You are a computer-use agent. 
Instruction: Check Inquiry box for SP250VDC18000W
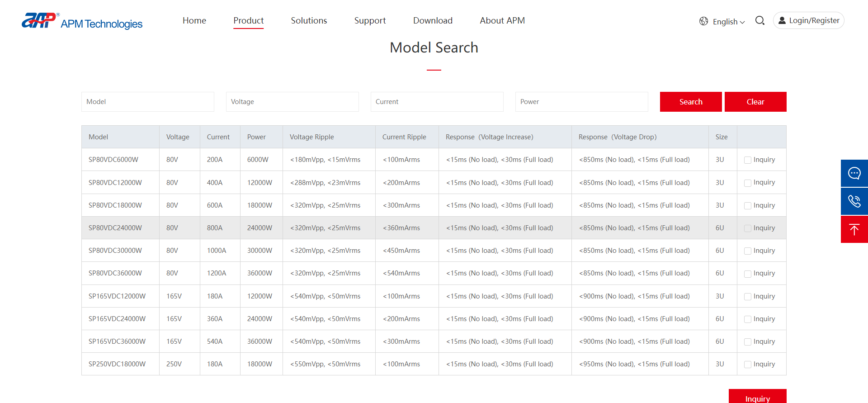[748, 365]
